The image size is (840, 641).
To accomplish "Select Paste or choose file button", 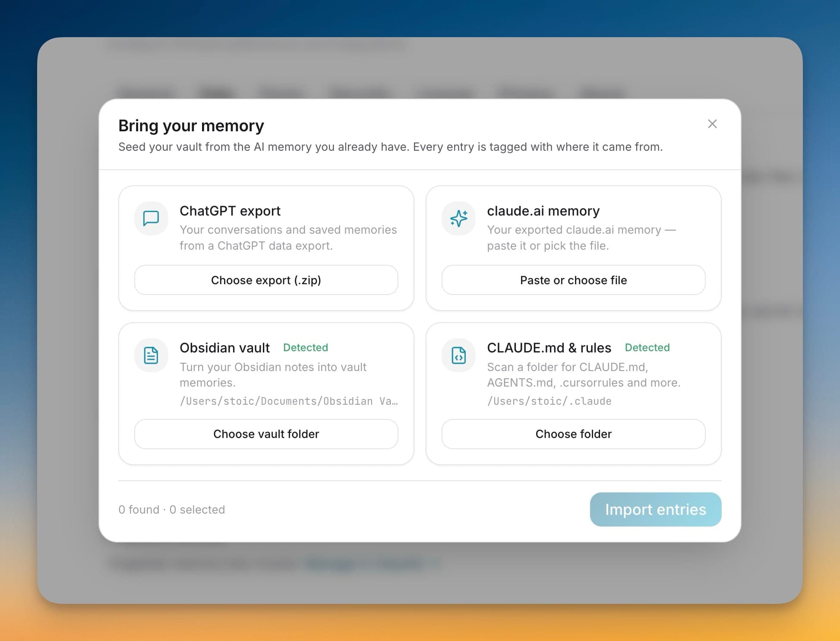I will (x=573, y=280).
